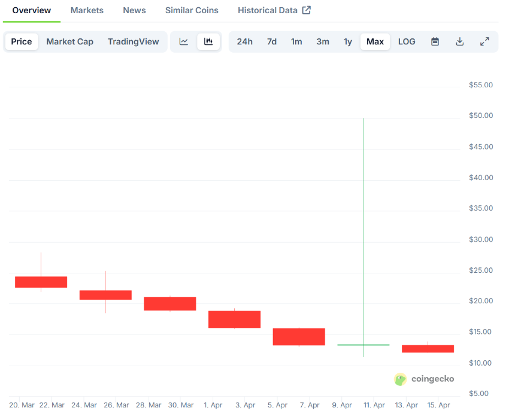Click the green candlestick near 11. Apr
Screen dimensions: 515x420
pyautogui.click(x=363, y=345)
